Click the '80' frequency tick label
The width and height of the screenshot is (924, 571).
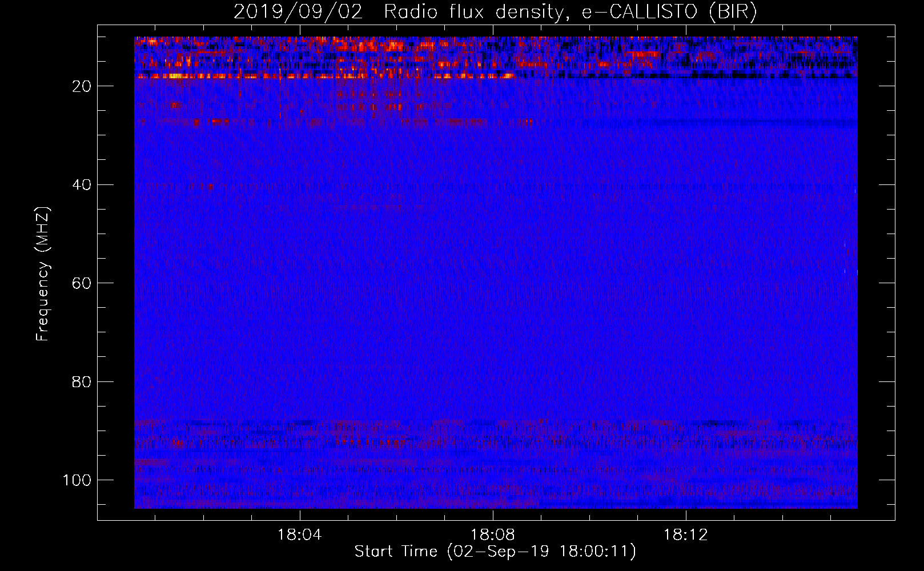click(82, 382)
